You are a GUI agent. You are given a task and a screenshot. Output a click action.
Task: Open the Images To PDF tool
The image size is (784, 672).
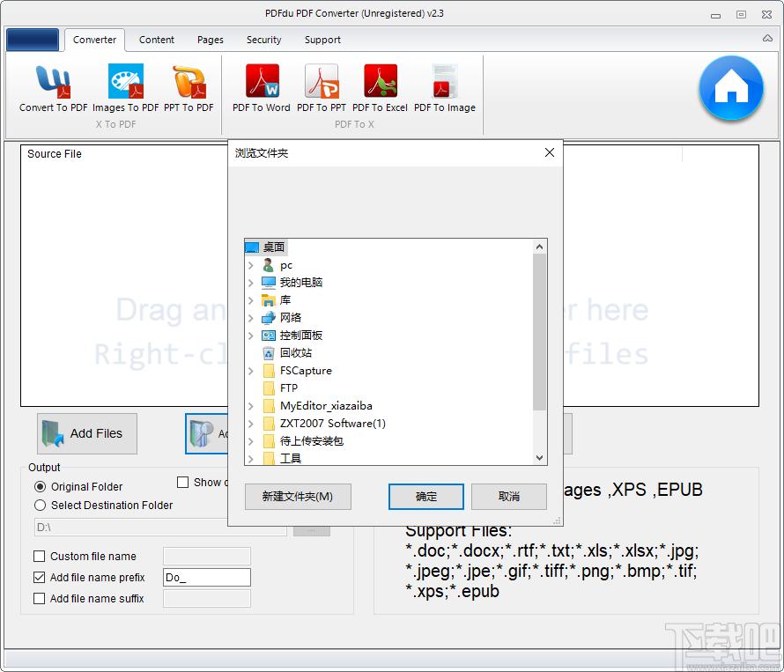point(125,88)
